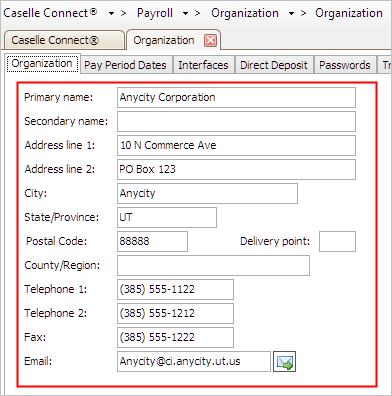Screen dimensions: 392x396
Task: Click the first Organization breadcrumb item
Action: [x=245, y=13]
